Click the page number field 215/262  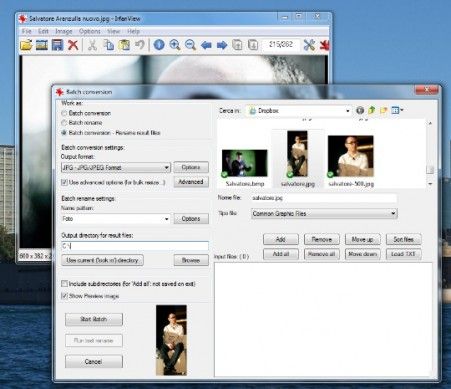point(281,45)
